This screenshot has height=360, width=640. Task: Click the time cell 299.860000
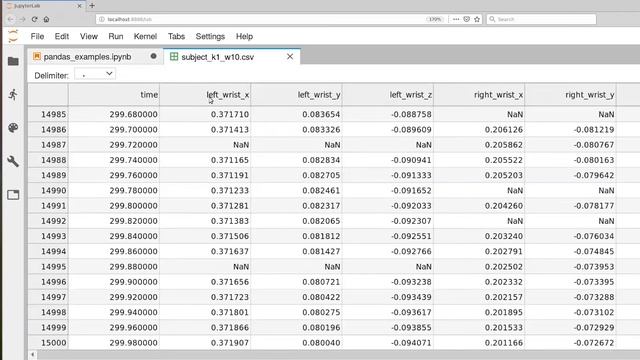pyautogui.click(x=114, y=251)
